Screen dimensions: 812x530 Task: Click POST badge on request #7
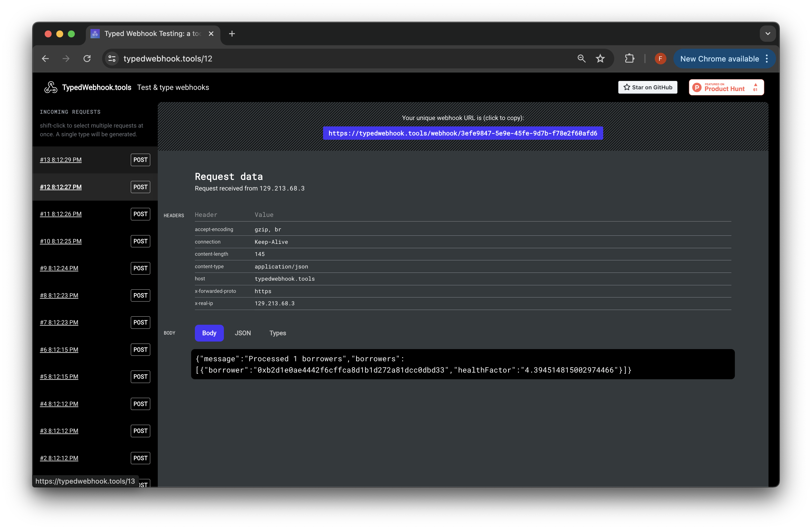pyautogui.click(x=140, y=322)
